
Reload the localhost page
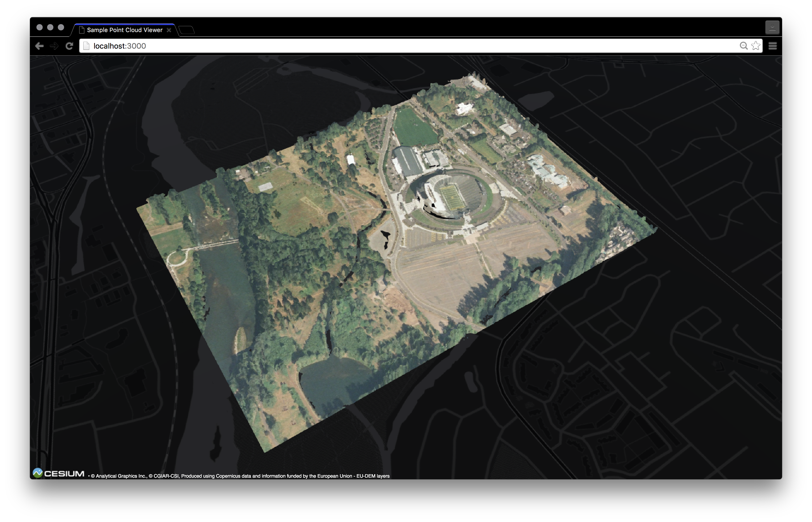pos(69,46)
